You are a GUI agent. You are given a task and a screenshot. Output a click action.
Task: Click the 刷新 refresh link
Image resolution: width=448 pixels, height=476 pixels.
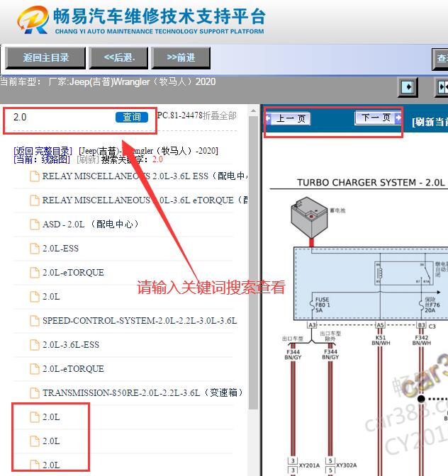[x=88, y=159]
